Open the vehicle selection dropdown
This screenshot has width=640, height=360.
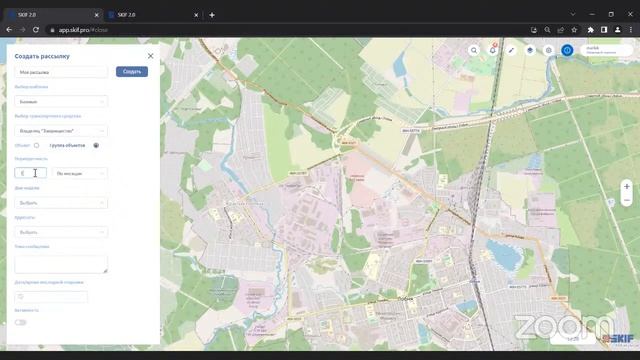point(61,131)
